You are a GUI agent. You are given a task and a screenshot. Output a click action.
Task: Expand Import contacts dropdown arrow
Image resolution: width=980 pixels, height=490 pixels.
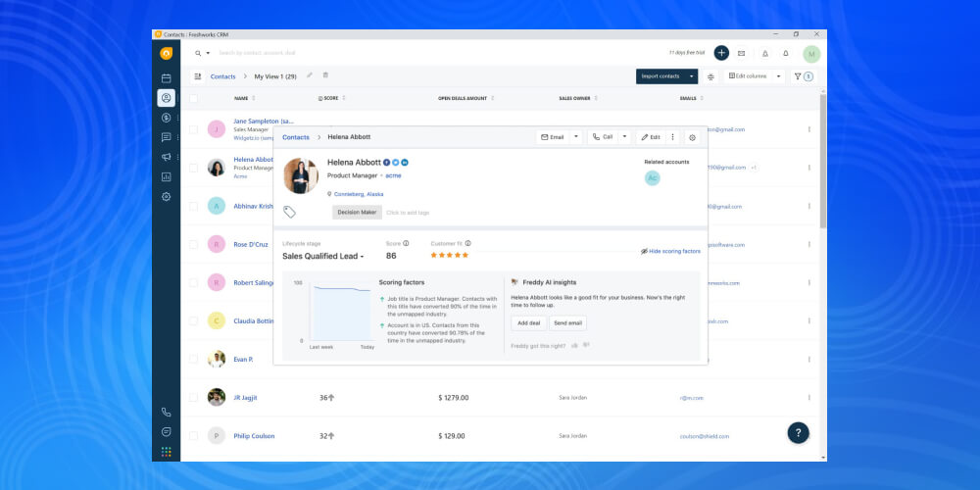[691, 76]
